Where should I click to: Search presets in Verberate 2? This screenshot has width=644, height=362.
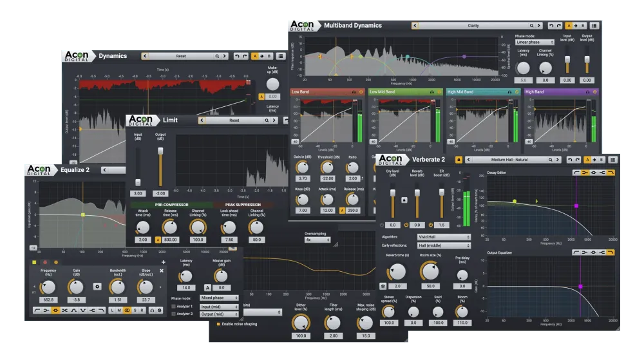[551, 160]
